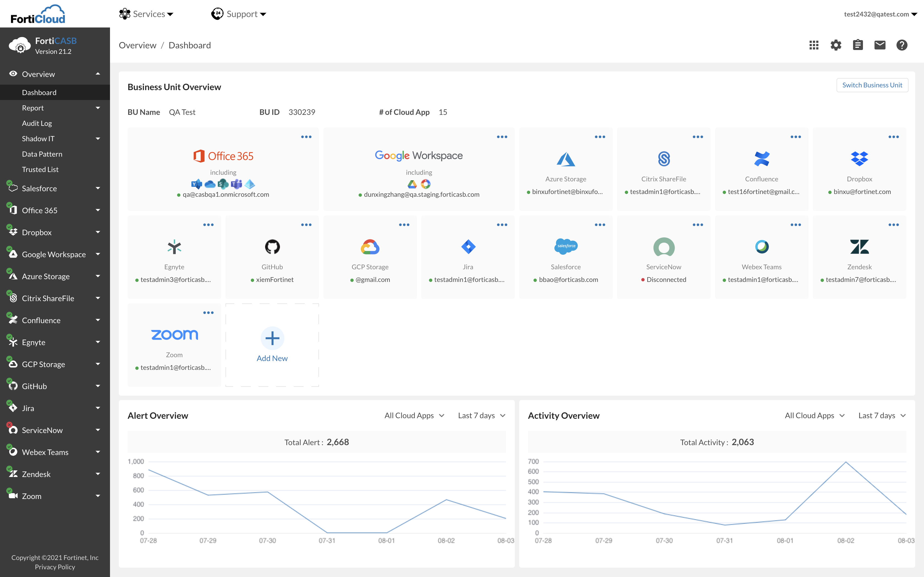Open three-dot menu on Office 365 card

click(306, 137)
